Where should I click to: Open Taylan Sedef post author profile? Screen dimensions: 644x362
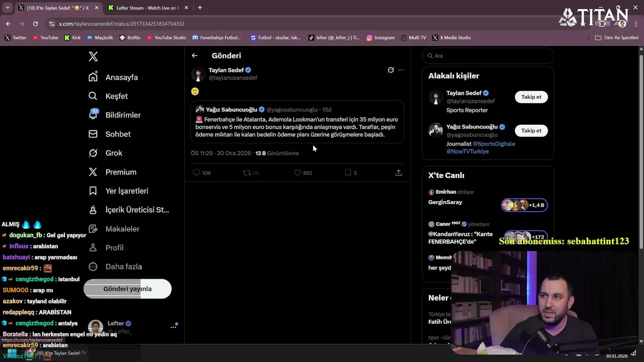pyautogui.click(x=226, y=70)
